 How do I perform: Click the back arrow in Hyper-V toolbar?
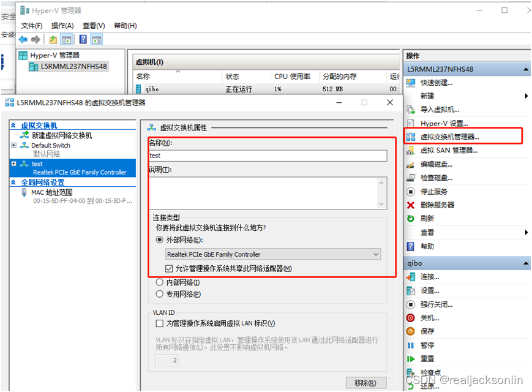click(23, 40)
